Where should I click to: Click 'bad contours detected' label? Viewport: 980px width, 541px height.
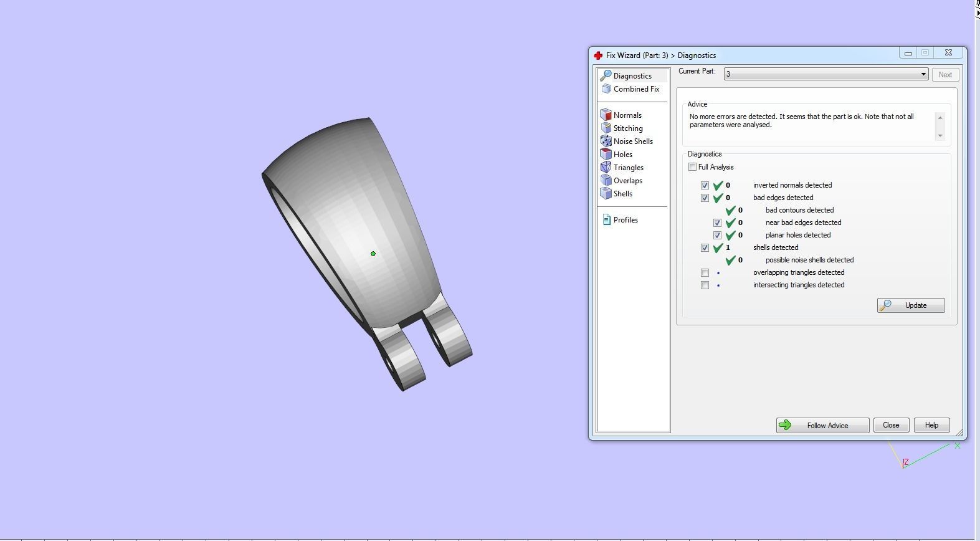799,210
